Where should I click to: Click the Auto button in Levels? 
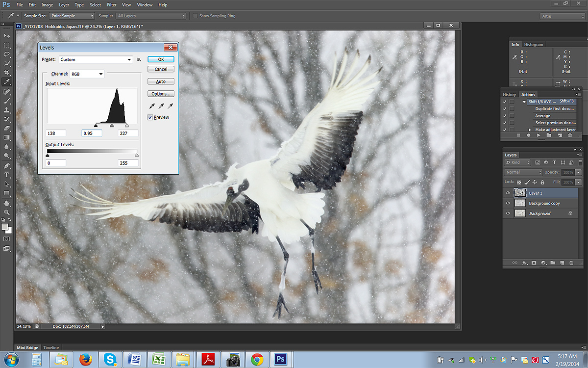click(161, 81)
